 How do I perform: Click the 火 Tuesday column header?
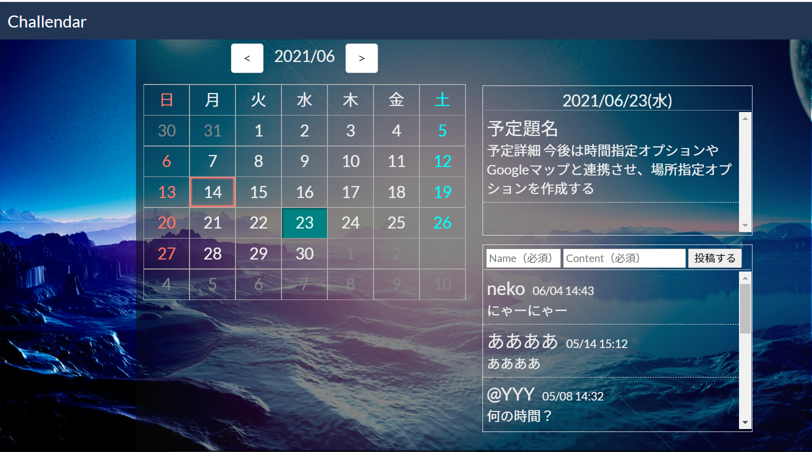click(x=258, y=100)
